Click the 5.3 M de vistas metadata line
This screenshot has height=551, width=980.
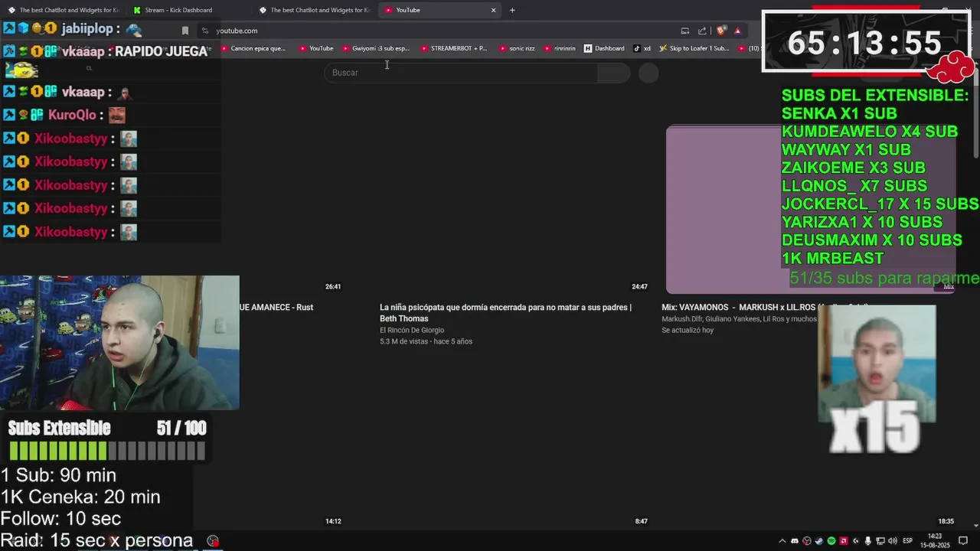coord(426,341)
